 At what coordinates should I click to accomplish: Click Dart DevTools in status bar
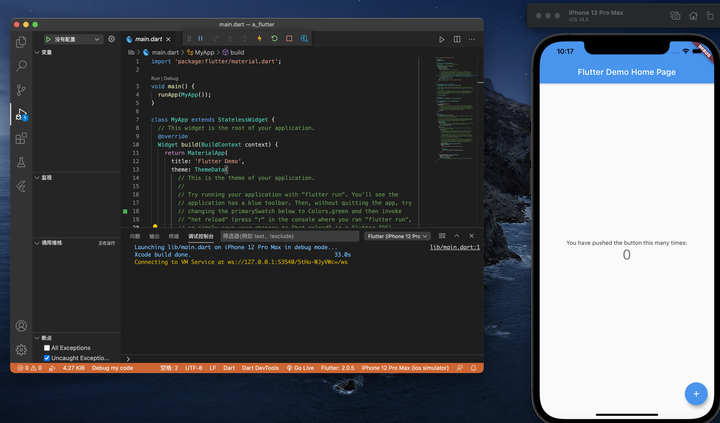pos(260,368)
